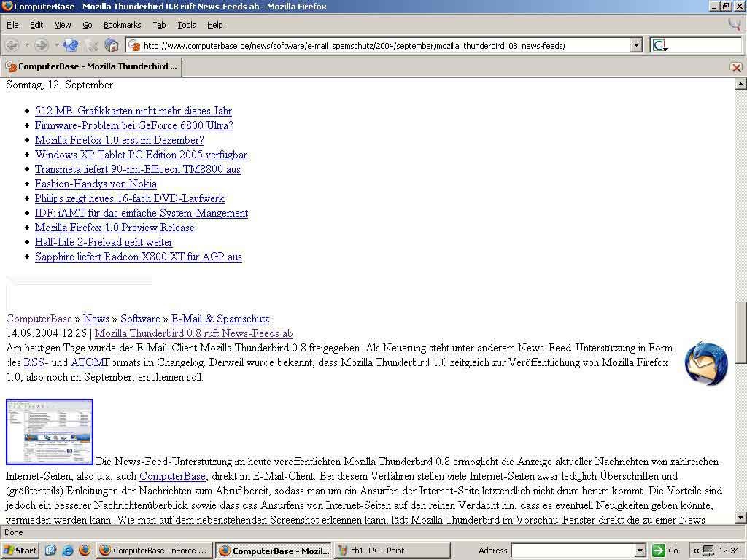Open link Mozilla Firefox 1.0 Preview Release

click(115, 227)
